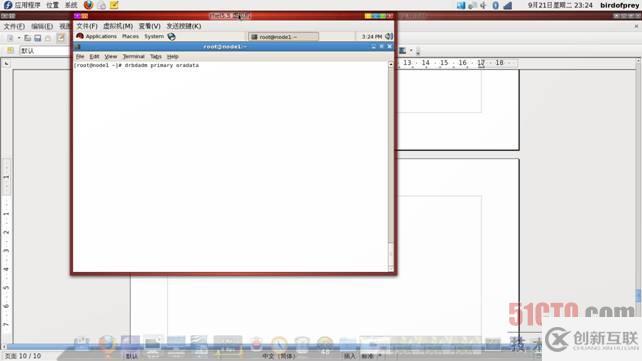Image resolution: width=642 pixels, height=361 pixels.
Task: Open 虚拟机(M) menu in VM window
Action: tap(118, 26)
